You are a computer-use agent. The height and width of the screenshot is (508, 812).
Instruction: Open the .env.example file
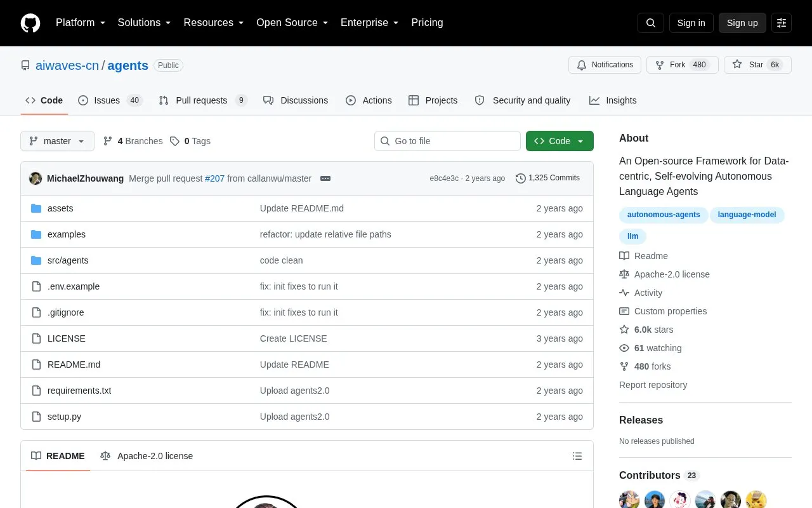[74, 286]
